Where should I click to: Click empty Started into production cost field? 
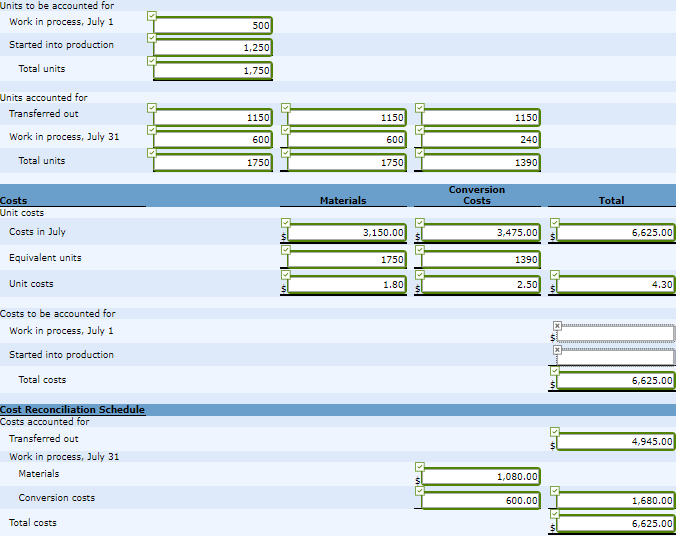(x=616, y=357)
